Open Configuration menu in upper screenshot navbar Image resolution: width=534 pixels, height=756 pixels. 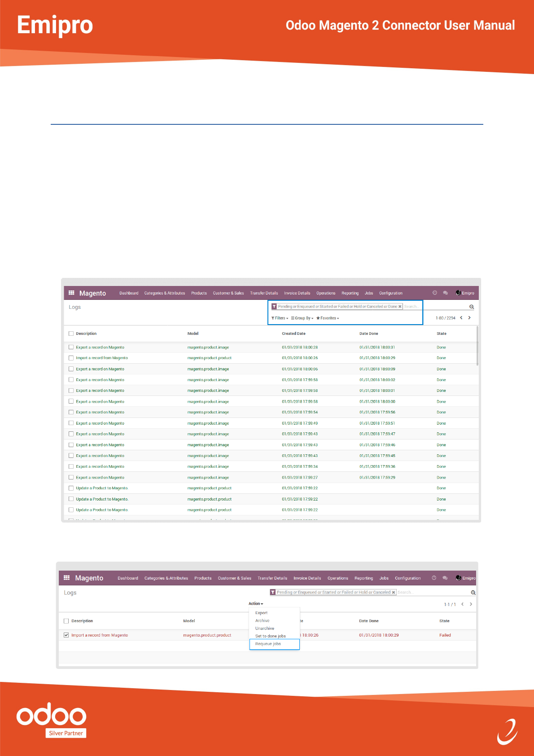(x=391, y=293)
